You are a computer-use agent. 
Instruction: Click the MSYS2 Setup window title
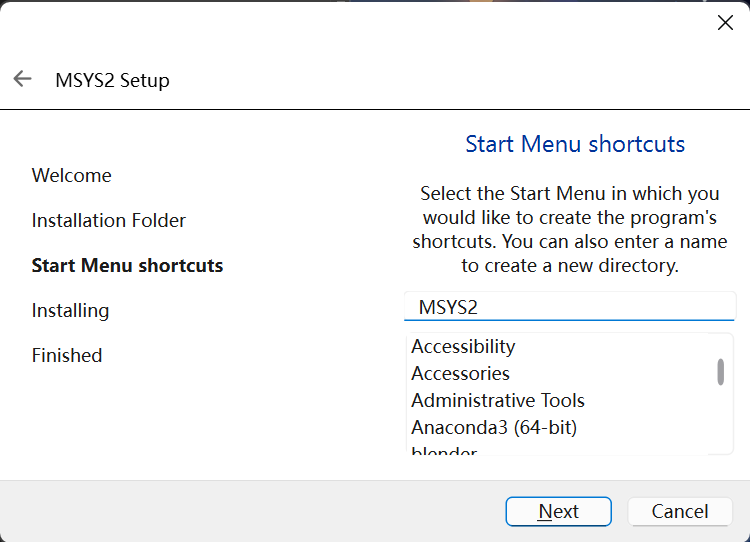[x=112, y=80]
